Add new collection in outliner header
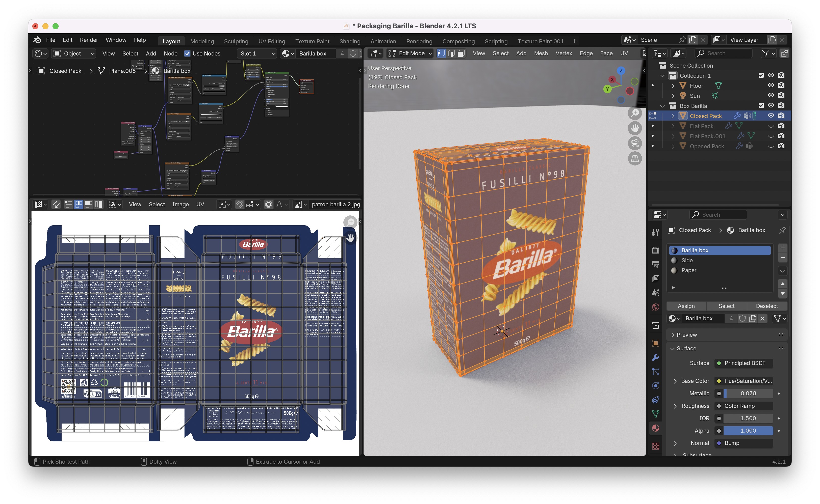 pos(784,53)
